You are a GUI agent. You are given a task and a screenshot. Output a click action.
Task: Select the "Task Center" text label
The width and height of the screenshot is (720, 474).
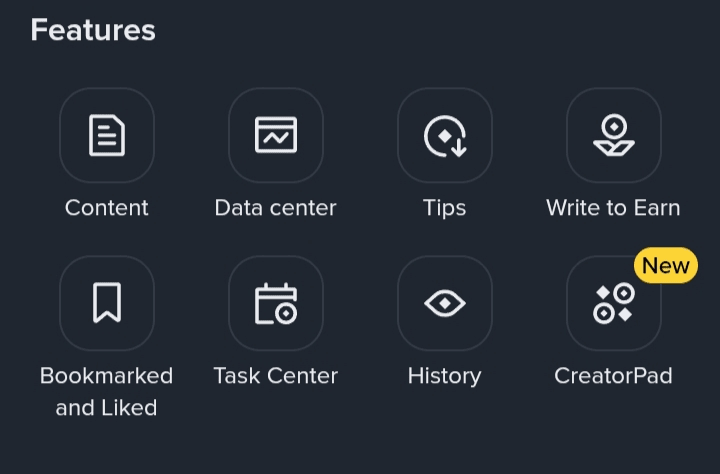point(275,376)
